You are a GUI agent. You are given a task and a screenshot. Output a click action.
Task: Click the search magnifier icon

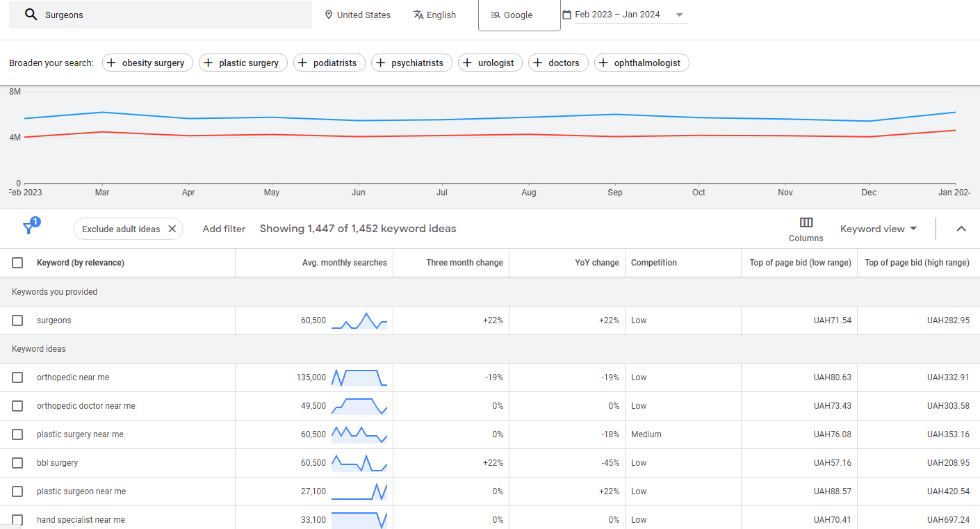[x=31, y=15]
